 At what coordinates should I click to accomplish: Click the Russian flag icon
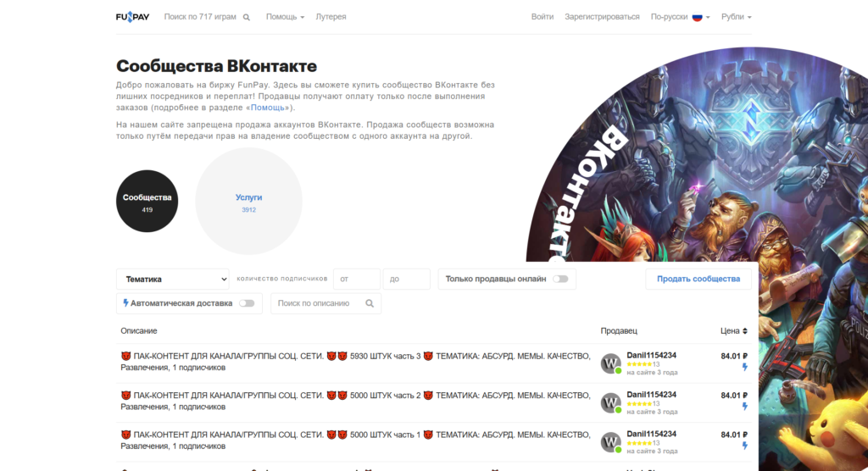coord(698,17)
